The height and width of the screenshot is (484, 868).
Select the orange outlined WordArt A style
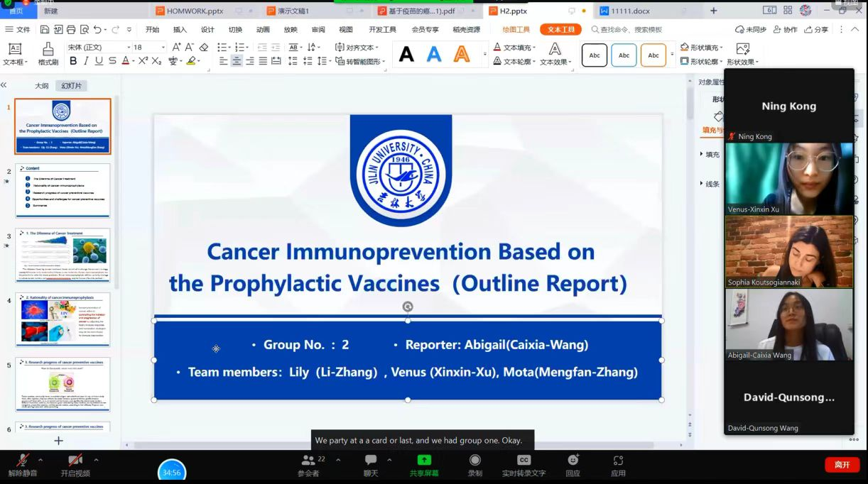click(x=462, y=55)
